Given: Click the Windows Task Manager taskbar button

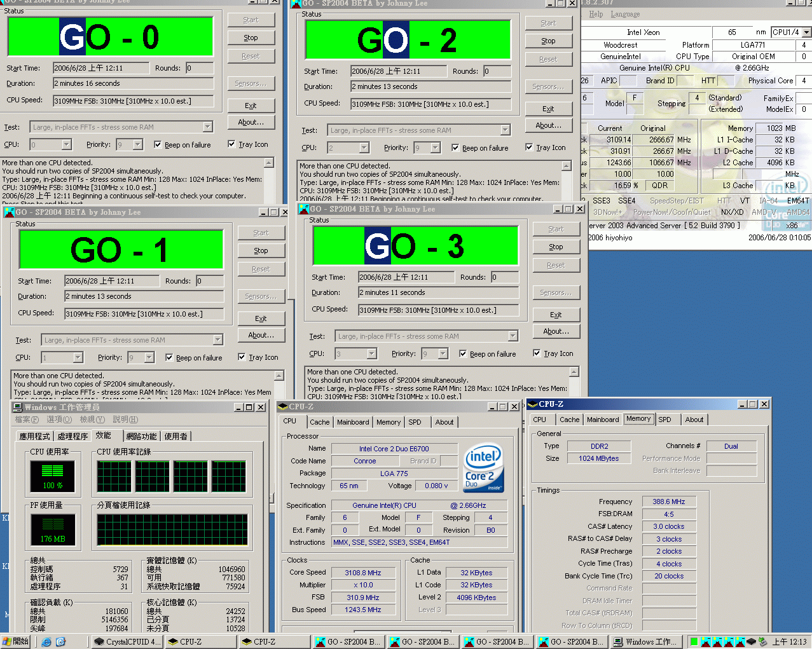Looking at the screenshot, I should (x=647, y=642).
